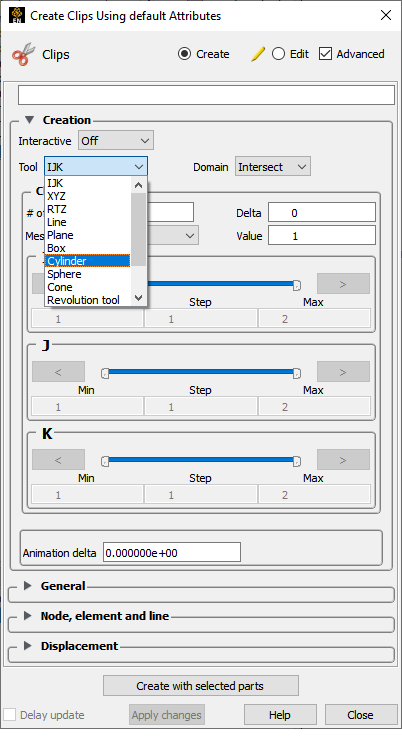Open the Tool combo box showing IJK
The width and height of the screenshot is (402, 741).
[96, 167]
